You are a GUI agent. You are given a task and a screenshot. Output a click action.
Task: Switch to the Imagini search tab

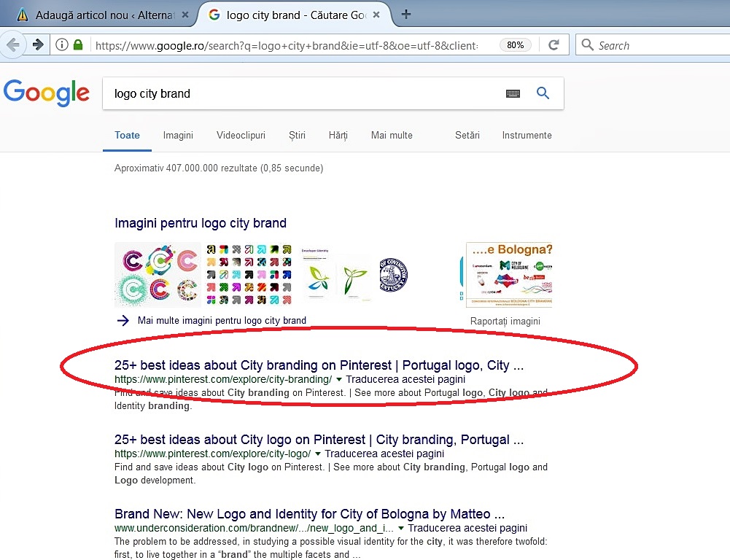[178, 135]
